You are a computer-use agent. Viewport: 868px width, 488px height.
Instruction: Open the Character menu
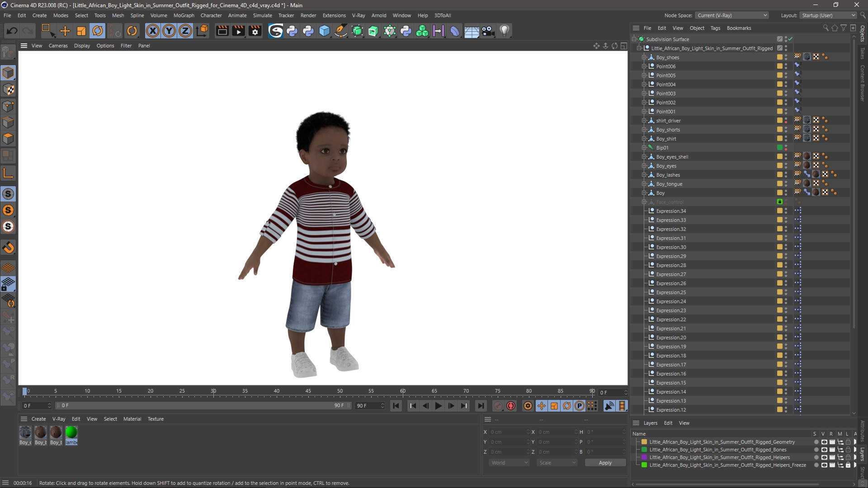point(211,15)
